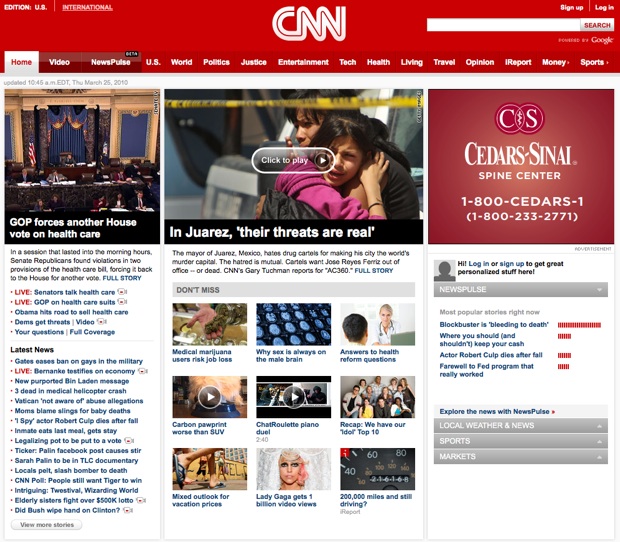The height and width of the screenshot is (542, 620).
Task: Play the Carbon pawprint video thumbnail
Action: click(208, 397)
